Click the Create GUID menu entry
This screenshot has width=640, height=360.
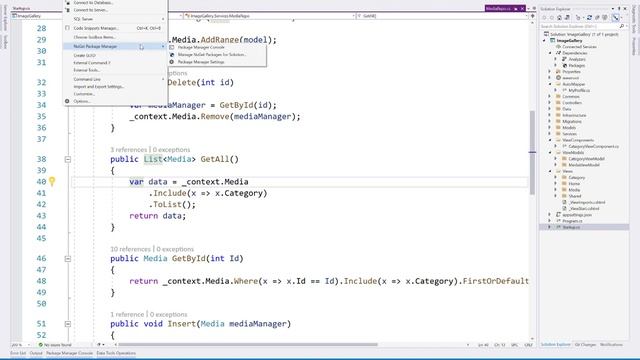[x=115, y=56]
